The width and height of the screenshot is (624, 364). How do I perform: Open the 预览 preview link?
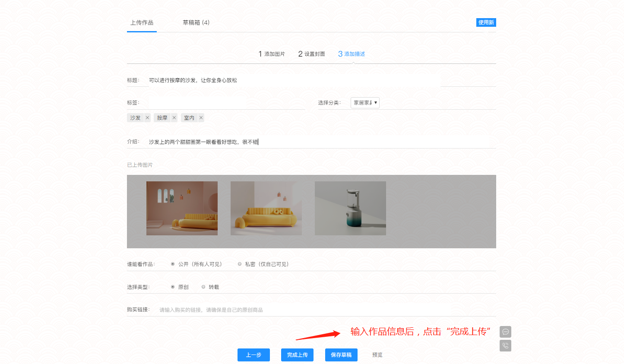pos(376,355)
